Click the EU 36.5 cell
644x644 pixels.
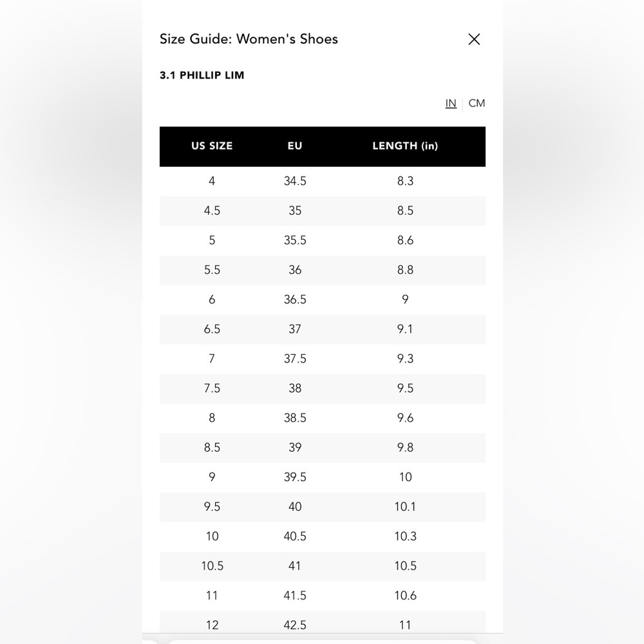pos(295,299)
